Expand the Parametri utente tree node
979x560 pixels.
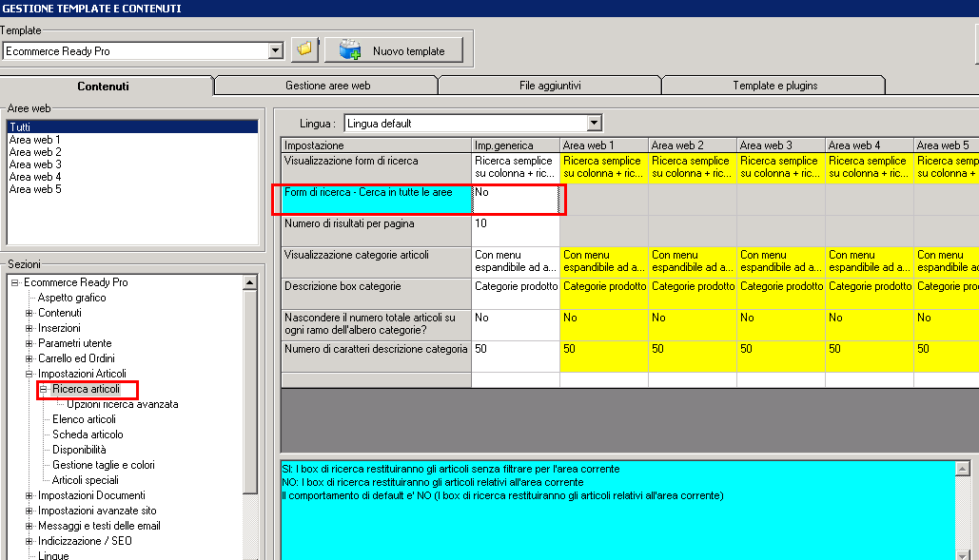point(29,343)
